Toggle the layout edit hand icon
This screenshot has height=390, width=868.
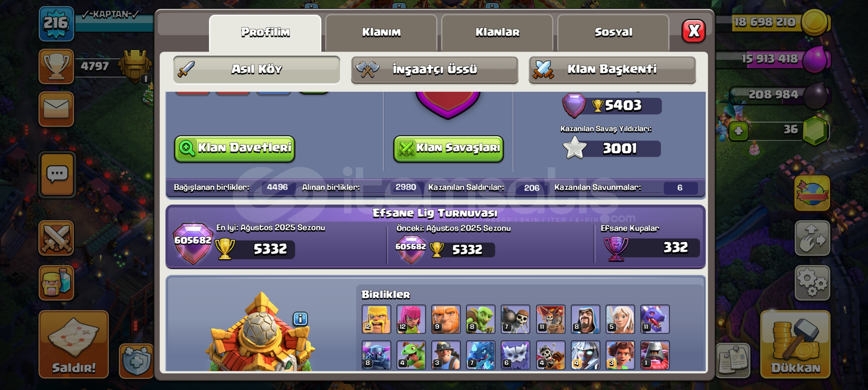pos(812,238)
